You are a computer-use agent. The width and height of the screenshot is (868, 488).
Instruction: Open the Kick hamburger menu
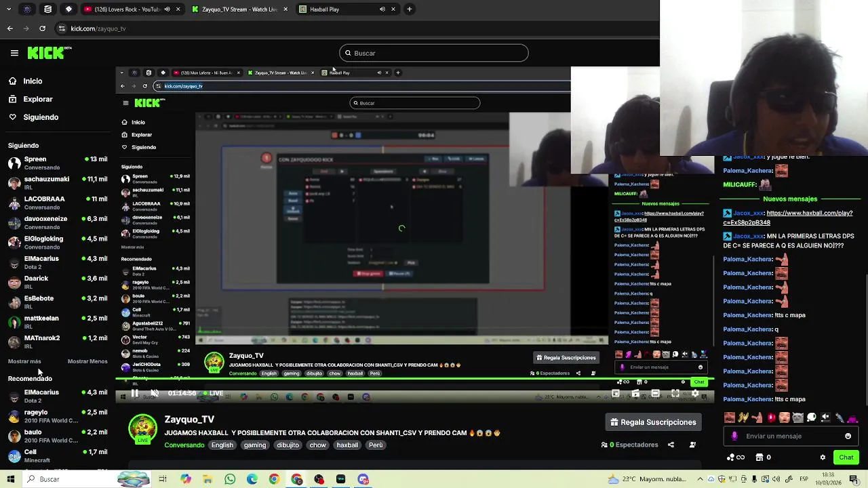[x=14, y=53]
